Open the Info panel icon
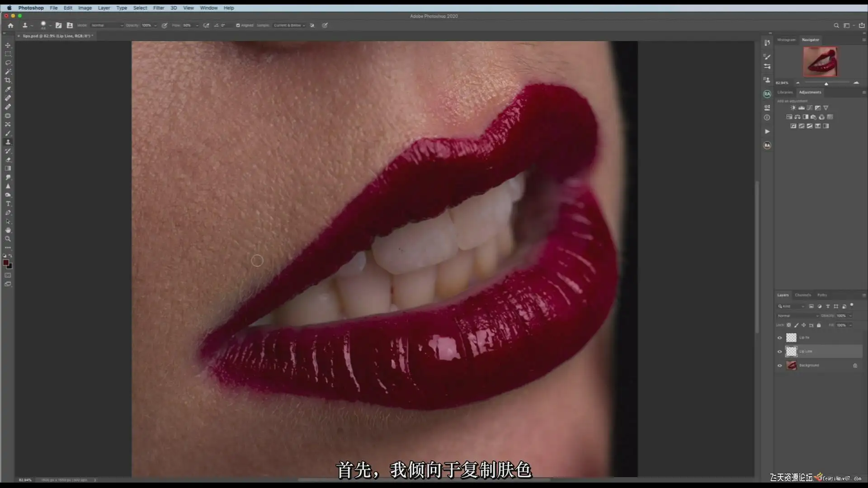Viewport: 868px width, 488px height. click(x=767, y=117)
